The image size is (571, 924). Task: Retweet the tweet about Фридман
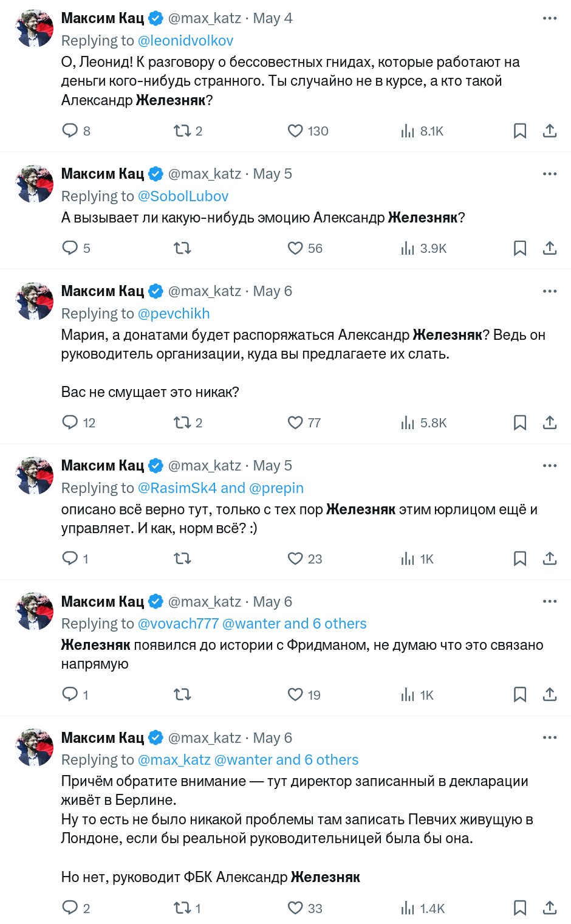tap(182, 695)
